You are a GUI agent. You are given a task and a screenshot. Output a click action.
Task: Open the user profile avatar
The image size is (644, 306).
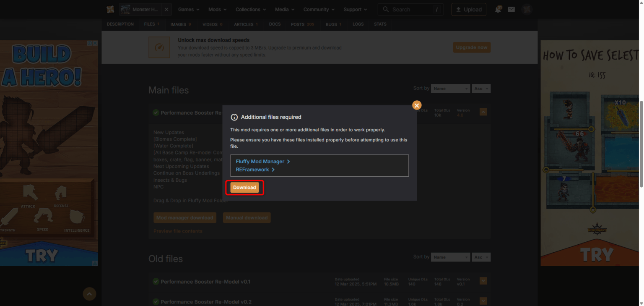tap(527, 9)
